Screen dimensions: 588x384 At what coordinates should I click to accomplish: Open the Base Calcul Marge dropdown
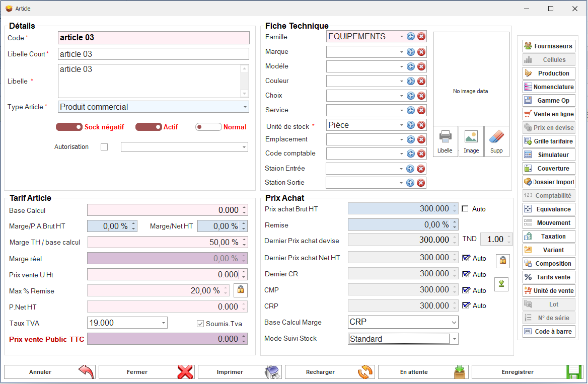pyautogui.click(x=454, y=322)
